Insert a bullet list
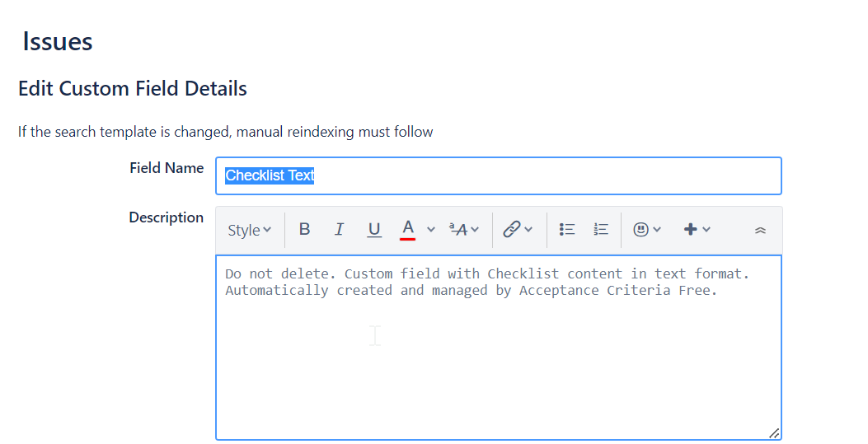Screen dimensions: 868x444 point(567,230)
